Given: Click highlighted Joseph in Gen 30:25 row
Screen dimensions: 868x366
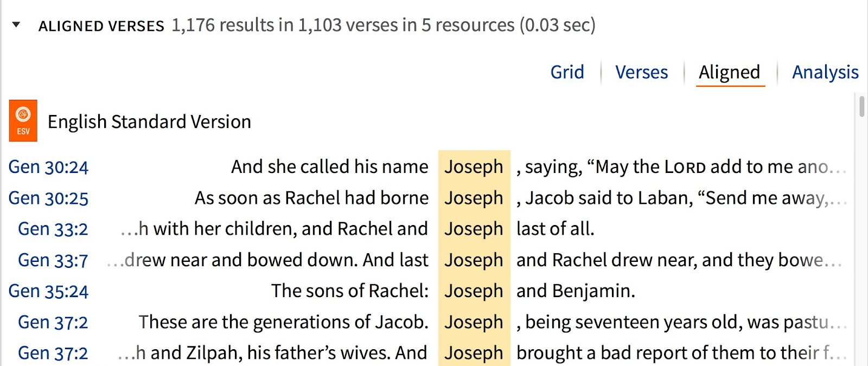Looking at the screenshot, I should [474, 198].
